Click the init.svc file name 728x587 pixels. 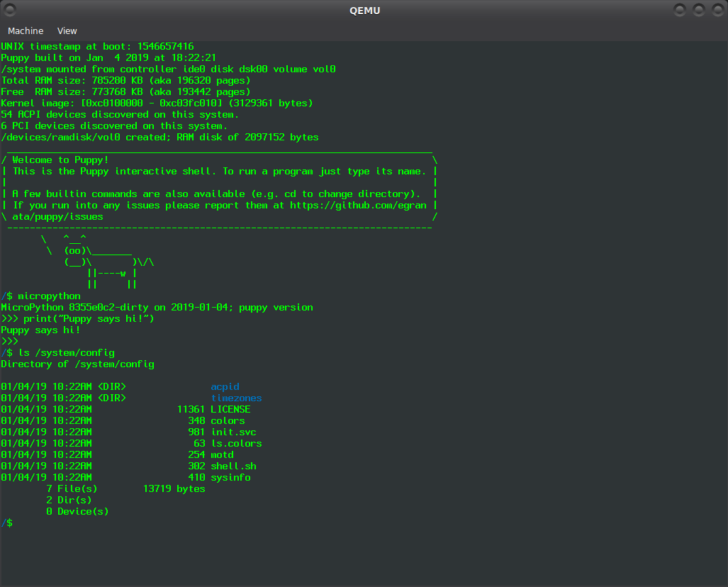233,432
